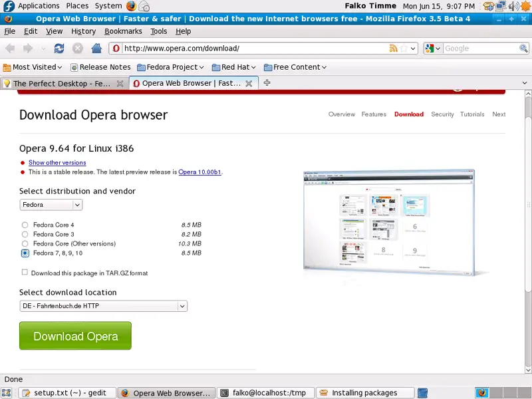Open the Edit menu

(x=31, y=31)
